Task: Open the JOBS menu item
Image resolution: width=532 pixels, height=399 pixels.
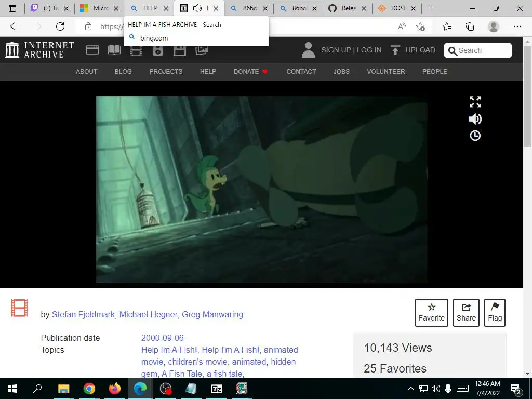Action: point(341,72)
